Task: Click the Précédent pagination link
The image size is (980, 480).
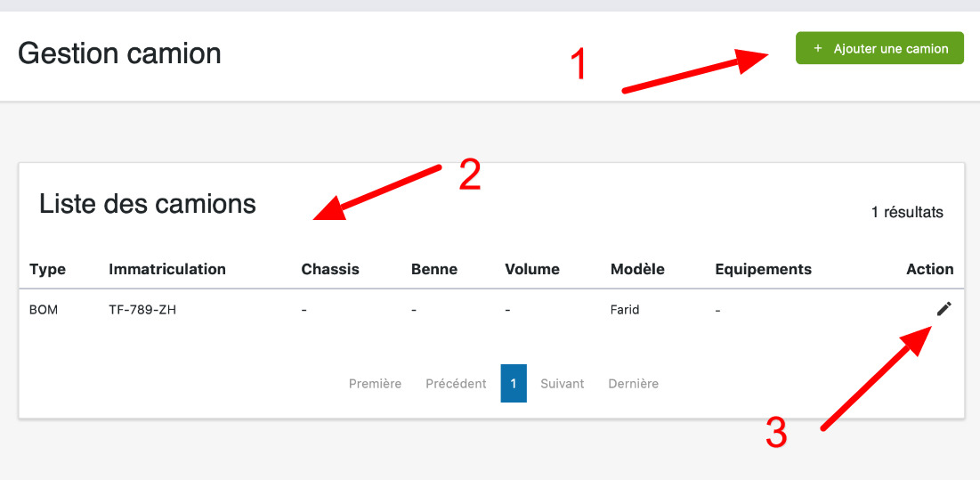Action: [456, 384]
